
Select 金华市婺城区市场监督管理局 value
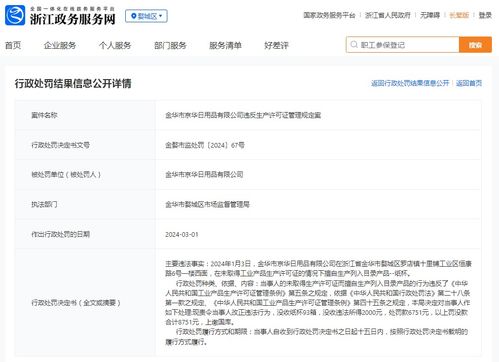click(207, 204)
